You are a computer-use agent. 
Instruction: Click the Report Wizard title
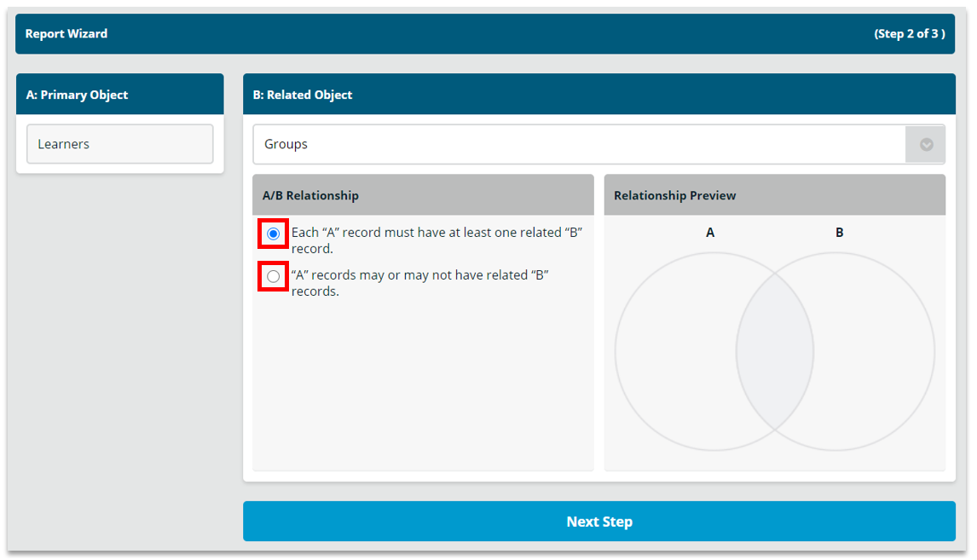pyautogui.click(x=66, y=33)
